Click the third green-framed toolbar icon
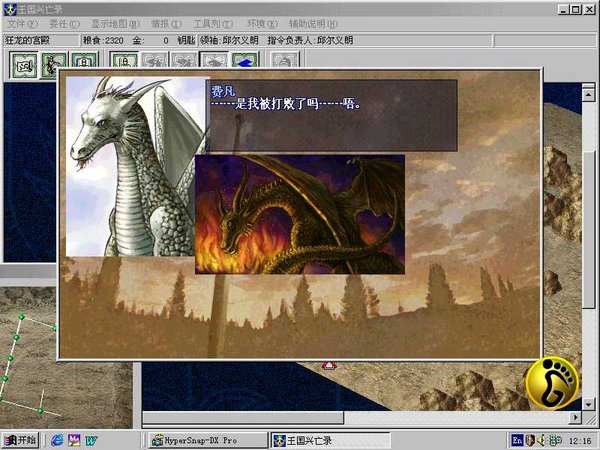Image resolution: width=600 pixels, height=450 pixels. (85, 60)
